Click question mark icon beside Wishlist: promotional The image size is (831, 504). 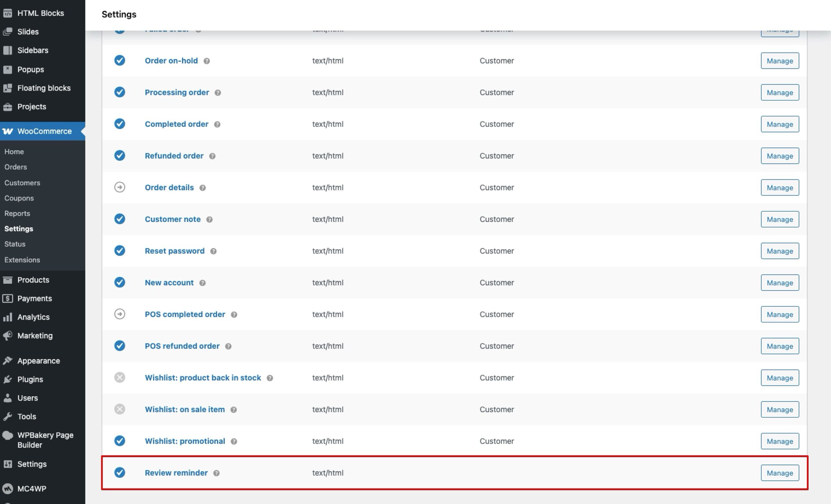coord(234,441)
